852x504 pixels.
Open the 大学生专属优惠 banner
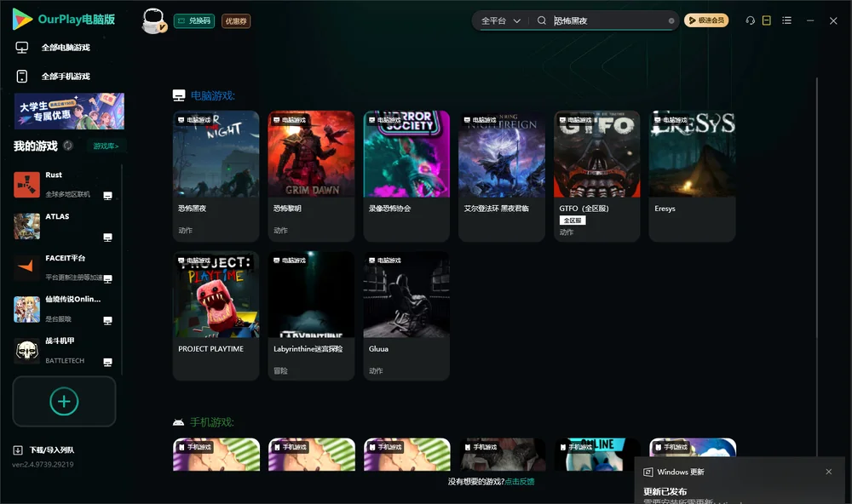69,112
